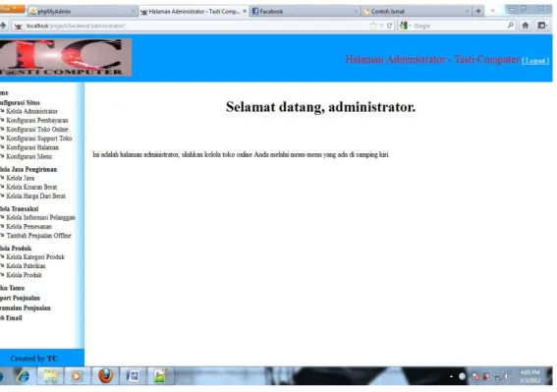Open Report Penjualan menu heading
The image size is (557, 392).
(20, 298)
